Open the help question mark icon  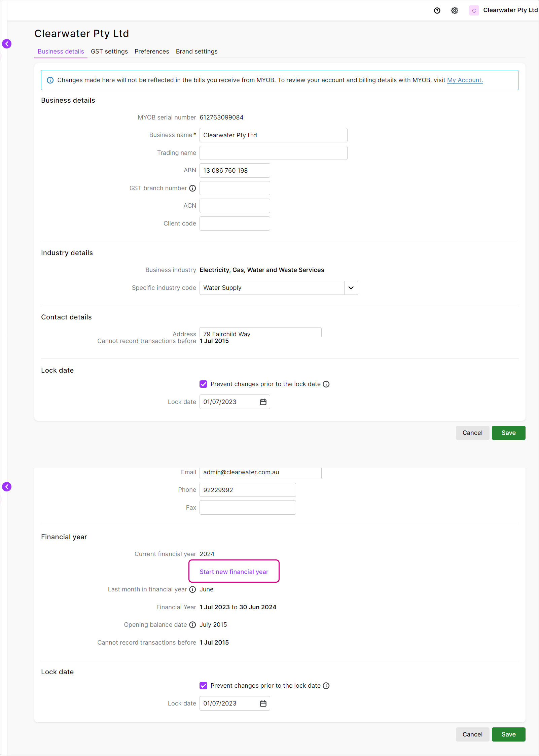click(437, 10)
